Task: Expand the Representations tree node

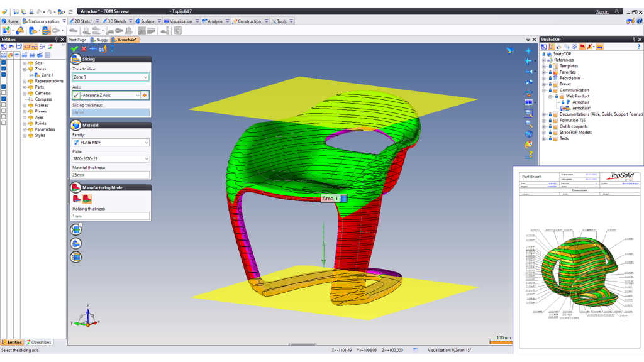Action: 25,81
